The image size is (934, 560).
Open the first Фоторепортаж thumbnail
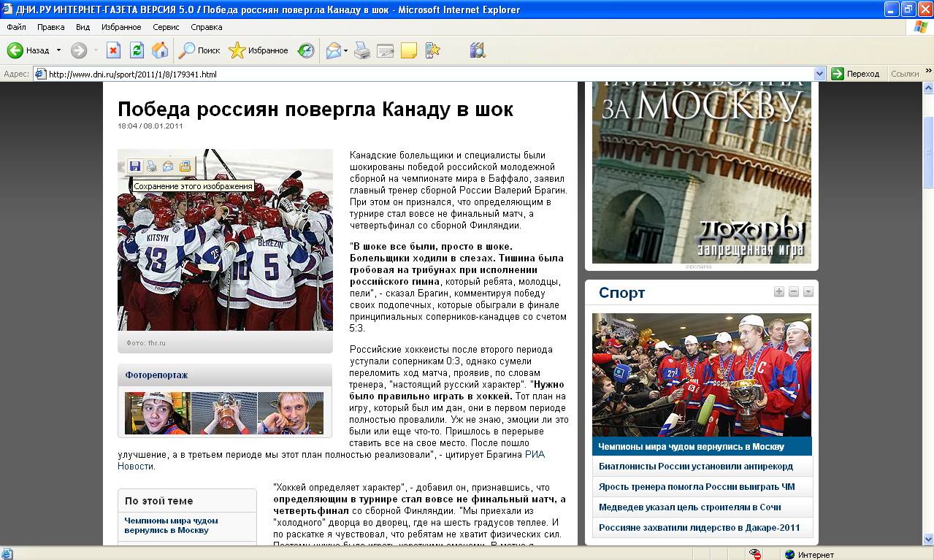pyautogui.click(x=157, y=413)
